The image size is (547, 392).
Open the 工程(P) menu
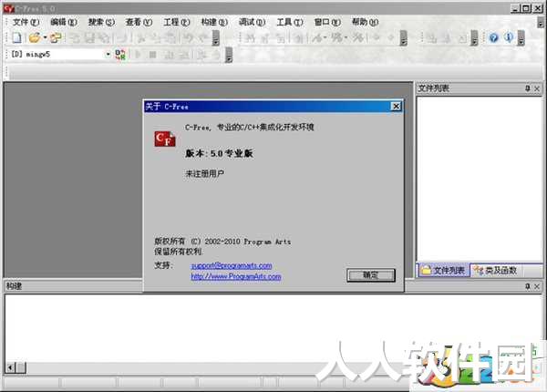(177, 22)
